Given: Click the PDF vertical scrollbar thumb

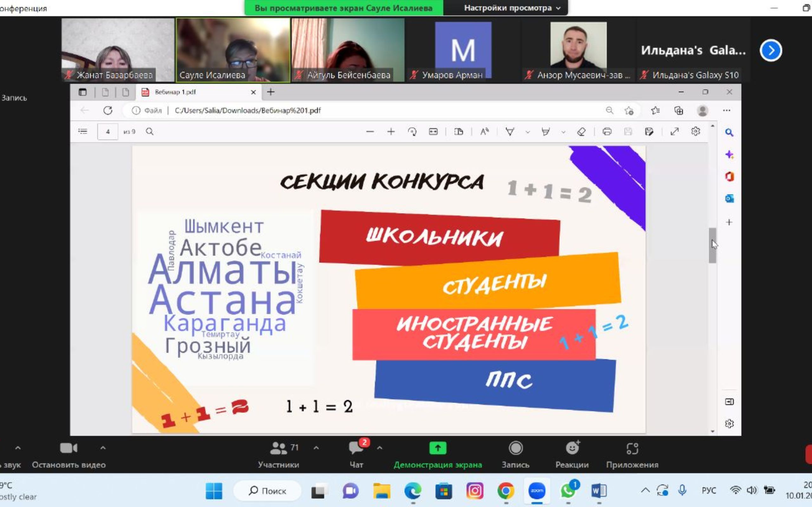Looking at the screenshot, I should tap(712, 246).
